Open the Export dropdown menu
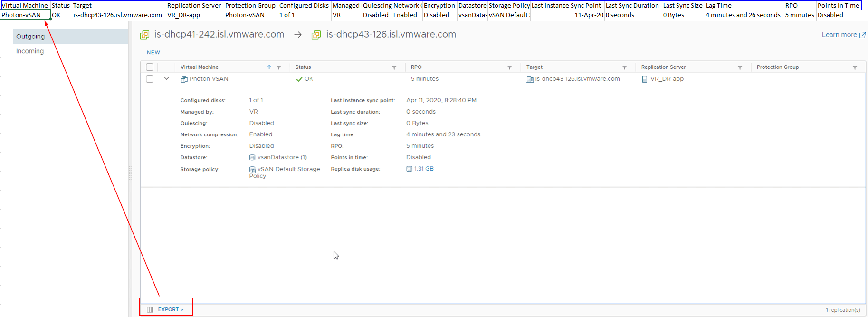This screenshot has height=317, width=868. 171,309
